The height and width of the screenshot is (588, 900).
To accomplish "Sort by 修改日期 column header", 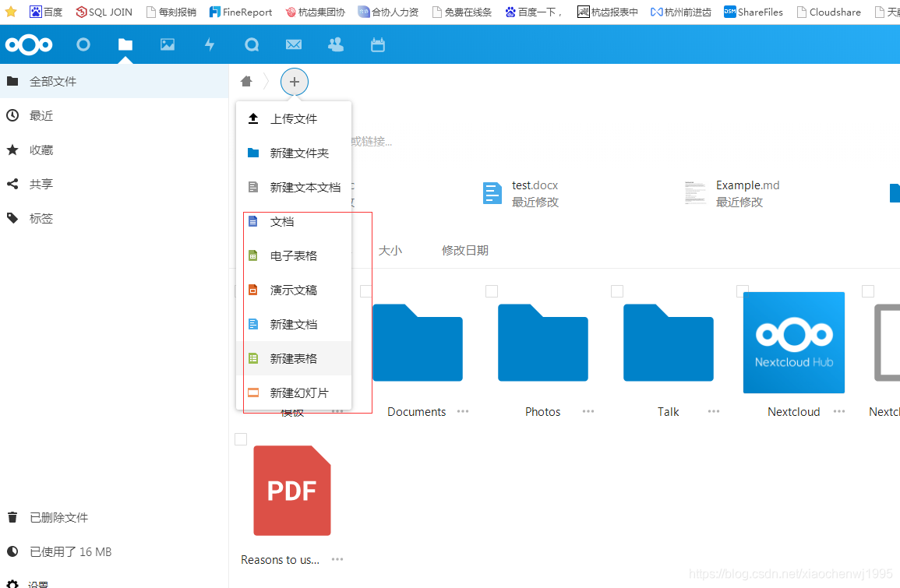I will click(465, 251).
